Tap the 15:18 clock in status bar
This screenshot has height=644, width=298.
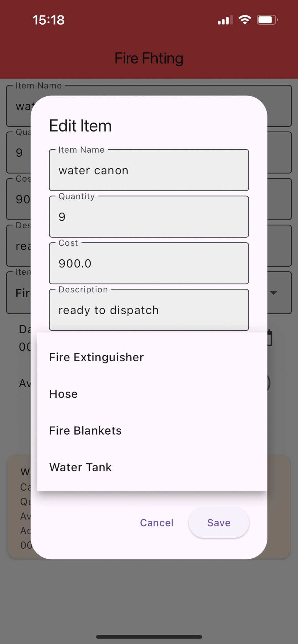coord(49,20)
